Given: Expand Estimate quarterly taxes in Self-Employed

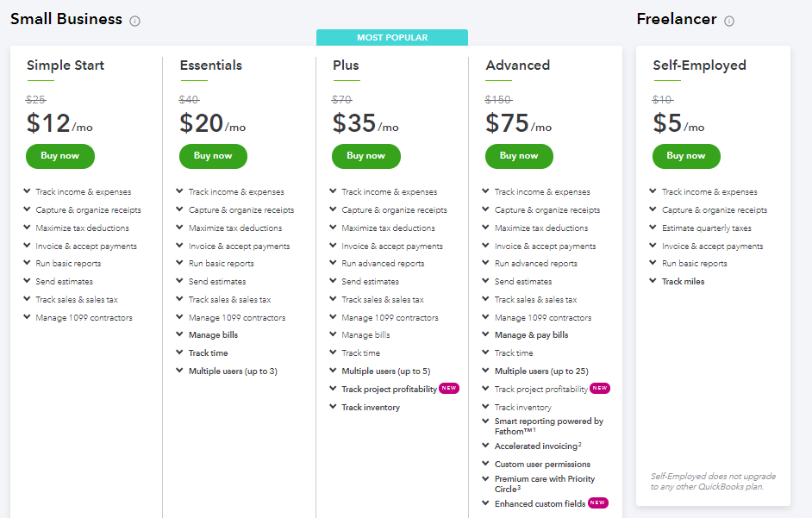Looking at the screenshot, I should [x=653, y=228].
